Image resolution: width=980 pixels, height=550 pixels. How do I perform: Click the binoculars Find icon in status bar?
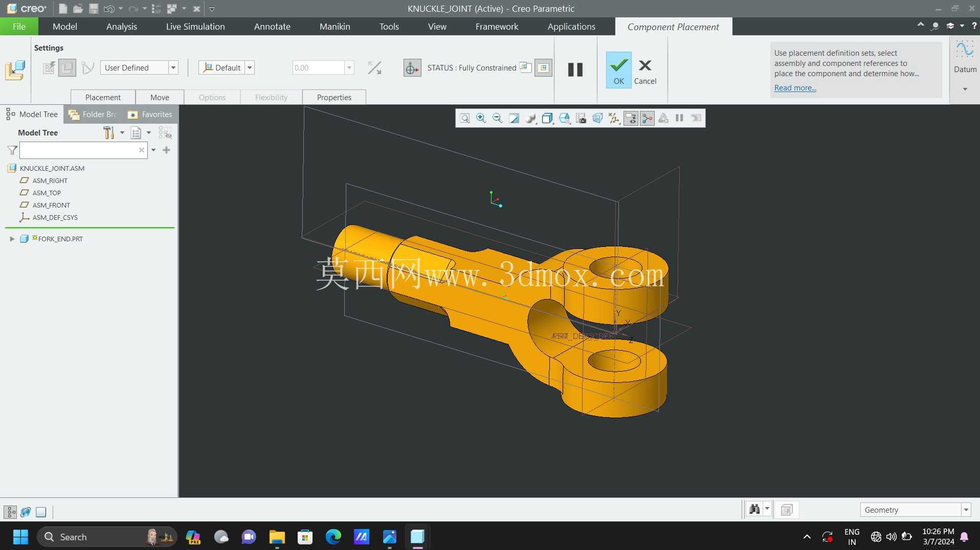pyautogui.click(x=754, y=509)
